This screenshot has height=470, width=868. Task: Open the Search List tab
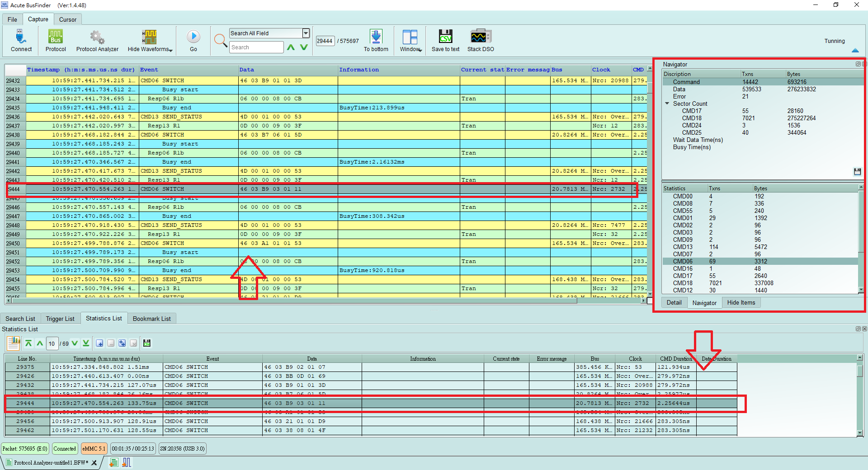20,319
